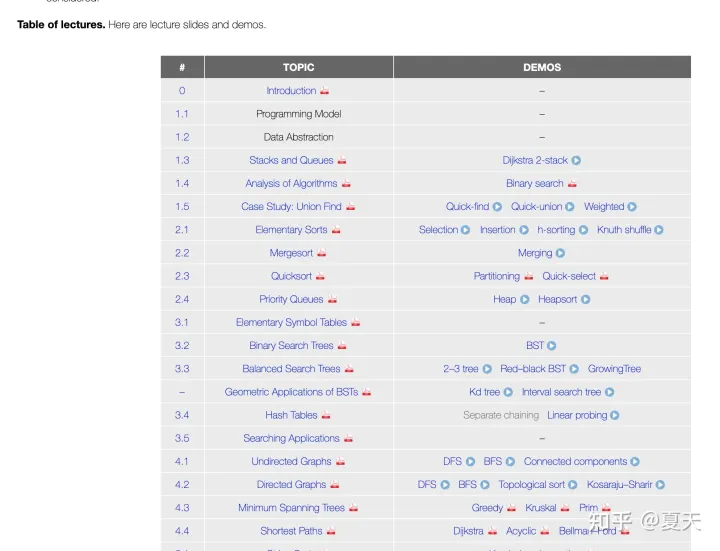The height and width of the screenshot is (551, 720).
Task: Click the TOPIC column header
Action: 298,67
